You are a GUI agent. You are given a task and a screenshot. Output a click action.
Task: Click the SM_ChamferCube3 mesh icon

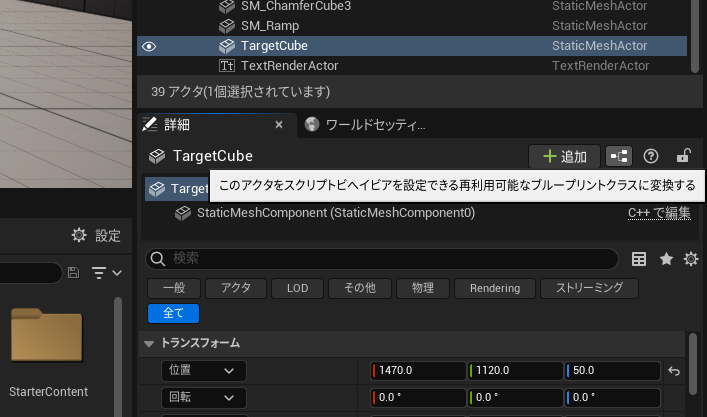click(x=227, y=6)
